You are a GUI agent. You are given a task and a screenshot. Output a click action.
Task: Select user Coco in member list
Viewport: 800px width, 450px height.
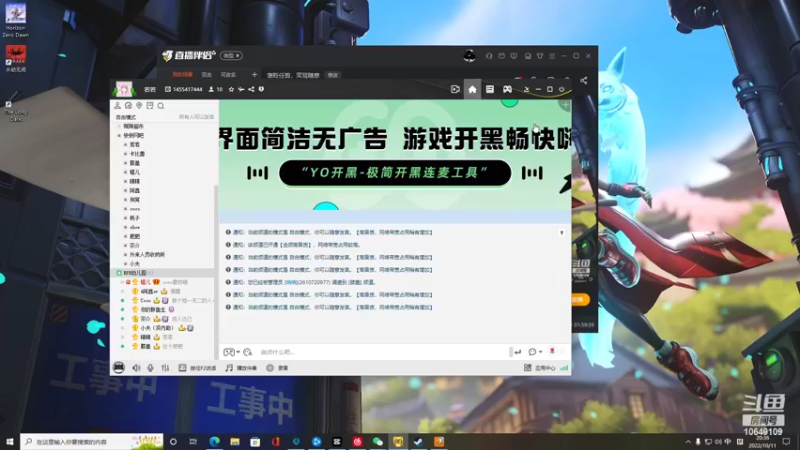pos(145,301)
